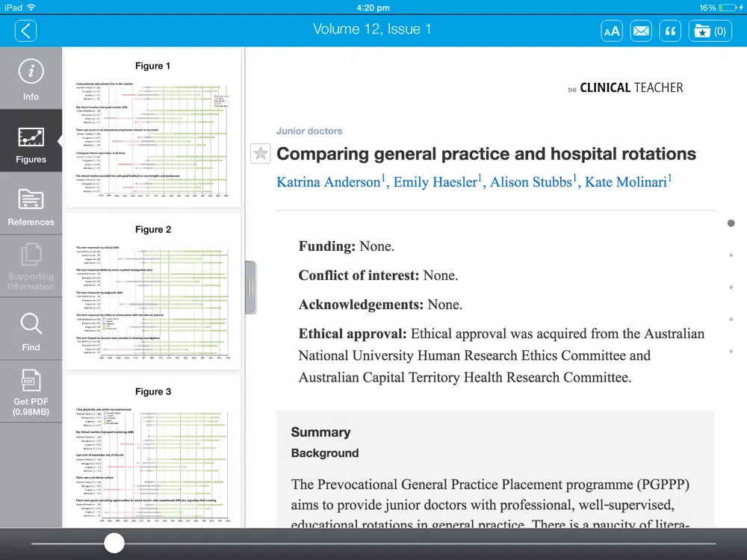Click The Clinical Teacher journal logo
The image size is (747, 560).
(x=625, y=87)
